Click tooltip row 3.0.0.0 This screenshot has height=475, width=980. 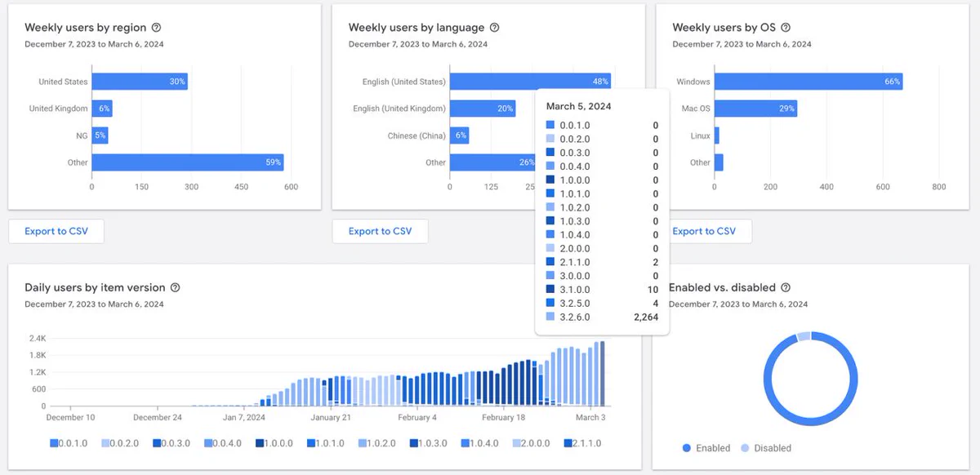[602, 276]
